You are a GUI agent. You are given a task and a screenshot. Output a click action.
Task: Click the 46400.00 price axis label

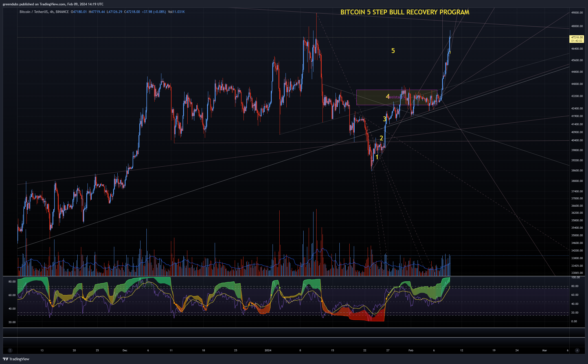pyautogui.click(x=577, y=49)
